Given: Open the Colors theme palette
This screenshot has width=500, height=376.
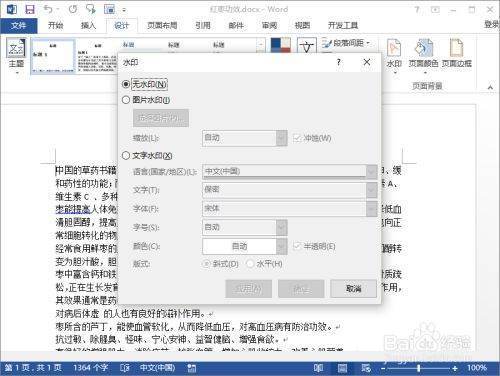Looking at the screenshot, I should click(x=280, y=46).
